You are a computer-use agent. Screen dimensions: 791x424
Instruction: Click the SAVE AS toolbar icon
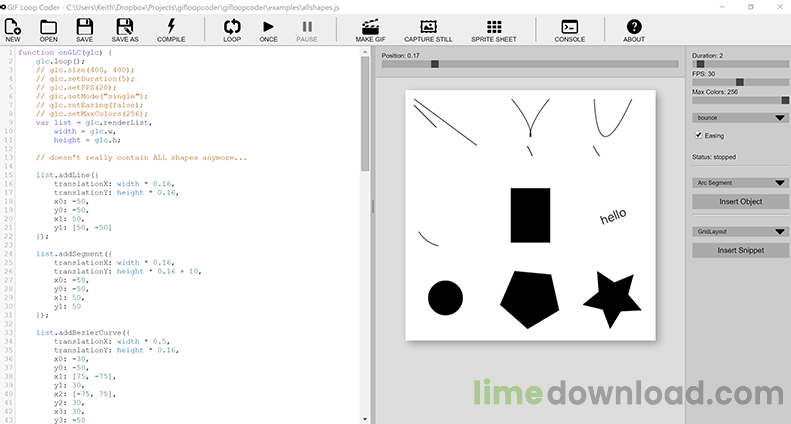tap(125, 29)
